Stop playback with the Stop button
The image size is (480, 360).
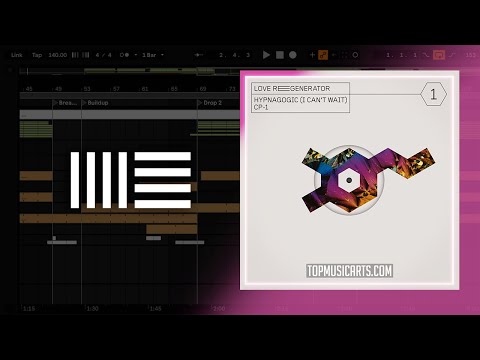click(x=280, y=55)
